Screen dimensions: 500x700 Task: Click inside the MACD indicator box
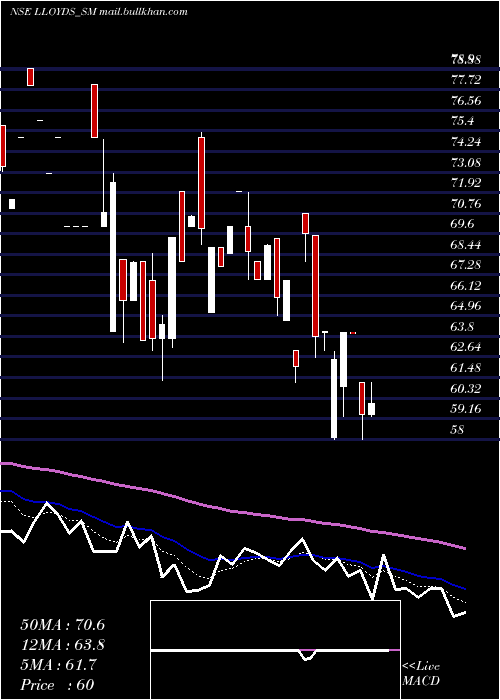pos(275,650)
